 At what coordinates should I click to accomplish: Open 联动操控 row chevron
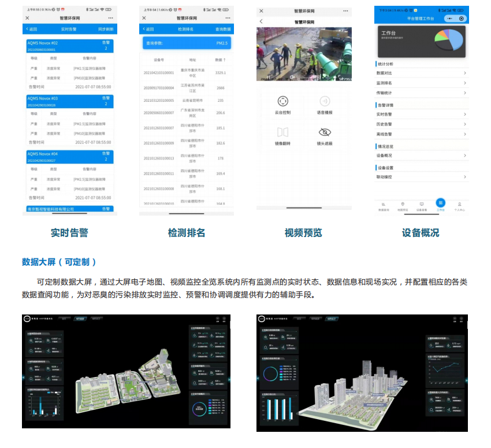point(464,177)
